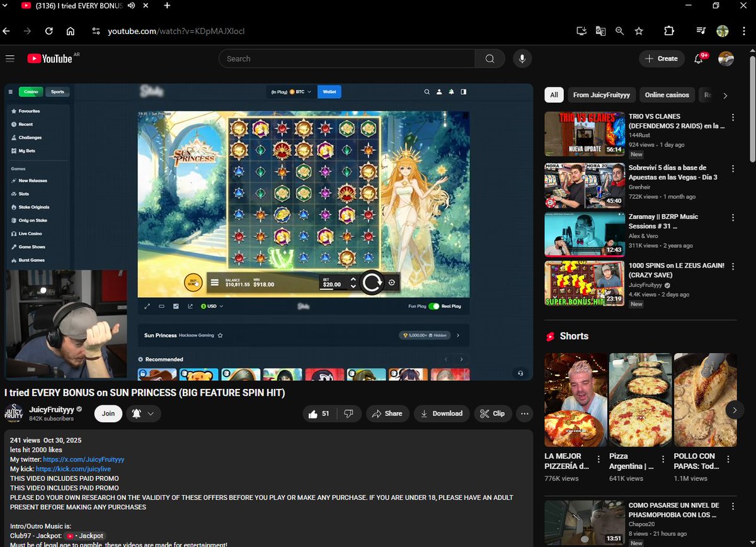Image resolution: width=756 pixels, height=547 pixels.
Task: Open more actions ellipsis under video
Action: (x=525, y=414)
